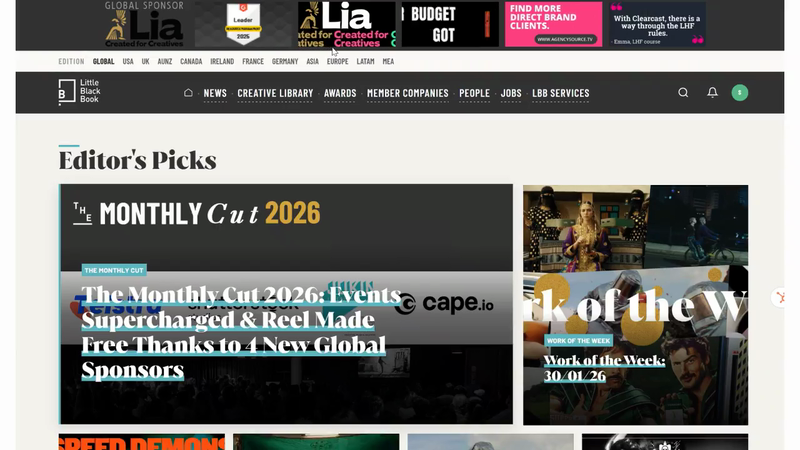Click the orange widget icon at right edge
Image resolution: width=800 pixels, height=450 pixels.
click(x=780, y=297)
